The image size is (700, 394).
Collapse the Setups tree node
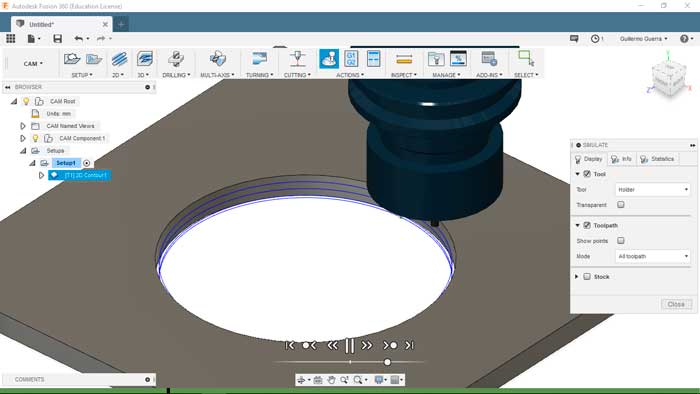(23, 151)
